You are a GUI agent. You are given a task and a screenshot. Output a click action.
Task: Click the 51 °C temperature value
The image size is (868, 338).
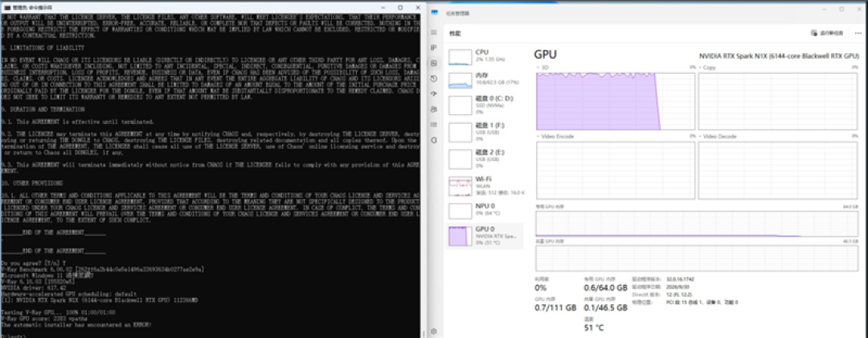coord(593,328)
